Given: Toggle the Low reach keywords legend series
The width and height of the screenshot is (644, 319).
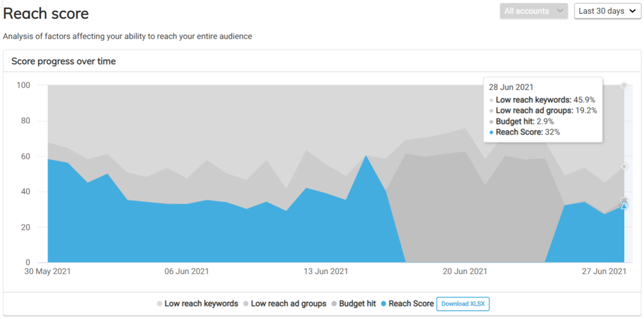Looking at the screenshot, I should click(197, 304).
